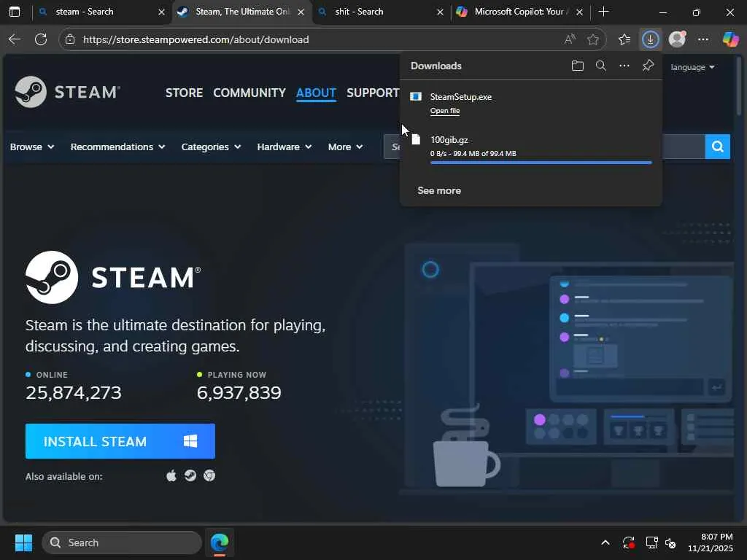Open a new browser tab
The image size is (747, 560).
[603, 12]
